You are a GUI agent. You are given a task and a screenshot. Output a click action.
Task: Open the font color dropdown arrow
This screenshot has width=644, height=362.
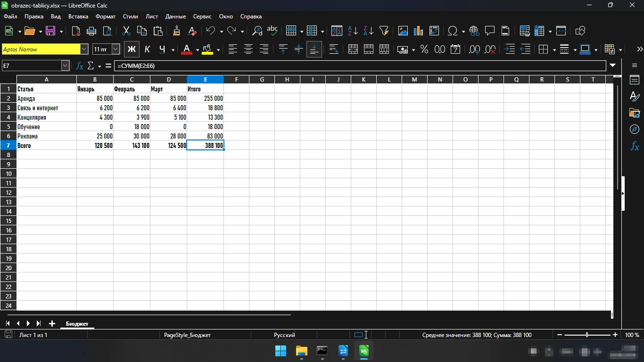pos(197,49)
